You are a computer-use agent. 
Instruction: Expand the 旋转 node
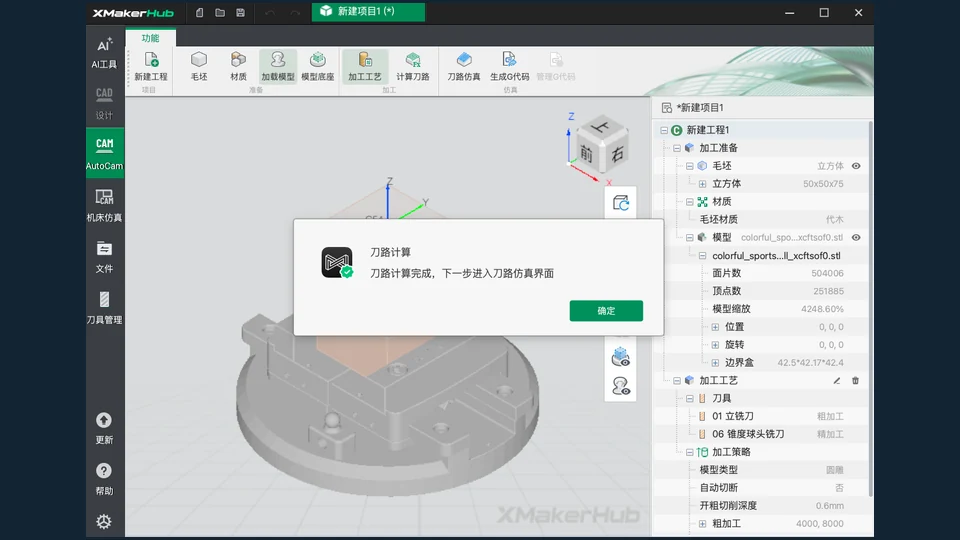tap(715, 345)
